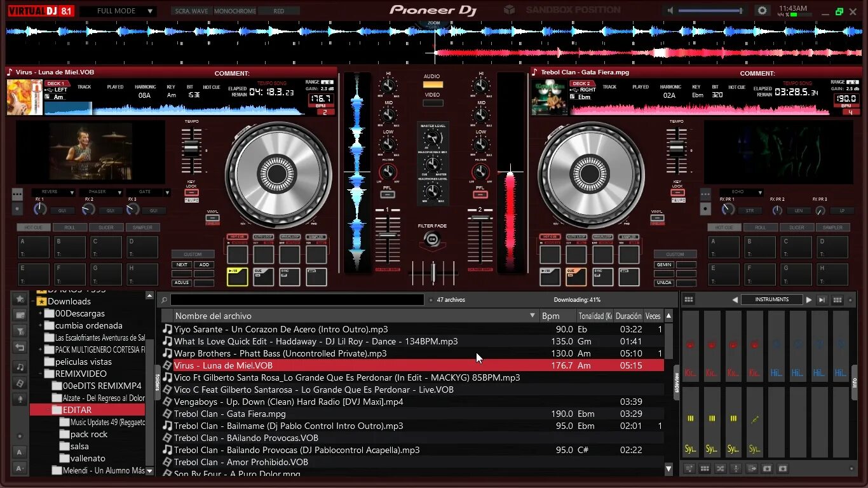Switch left deck pads to ROLL
This screenshot has width=868, height=488.
point(70,227)
